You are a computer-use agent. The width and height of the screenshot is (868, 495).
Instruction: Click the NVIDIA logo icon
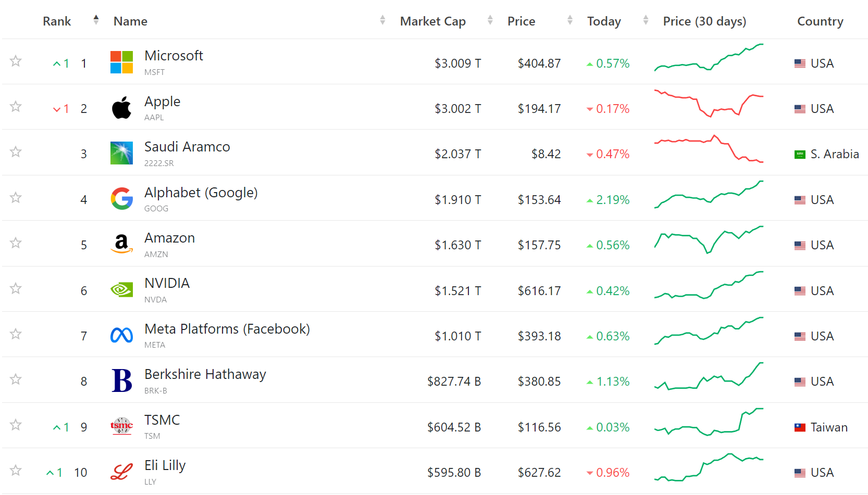pyautogui.click(x=121, y=289)
